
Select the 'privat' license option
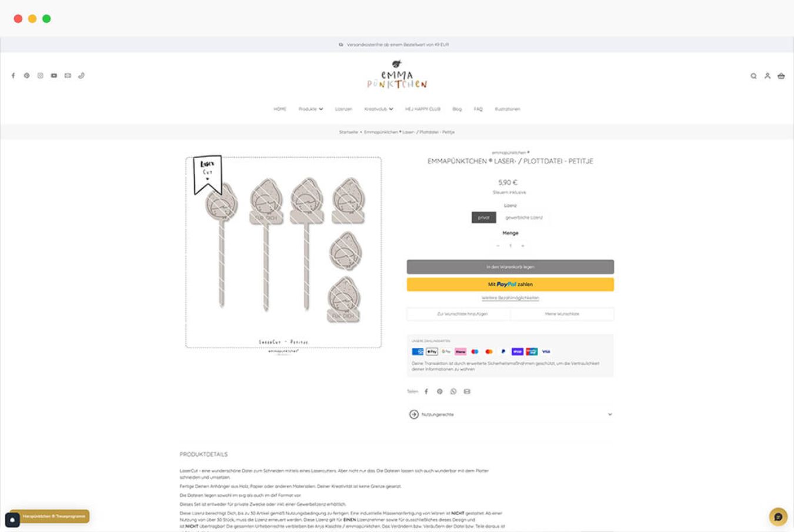pyautogui.click(x=483, y=218)
